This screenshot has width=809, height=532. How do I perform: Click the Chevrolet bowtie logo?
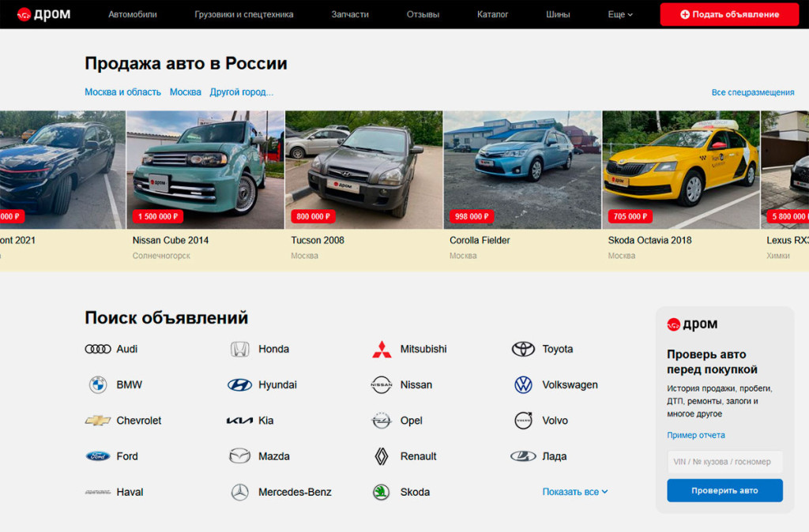pyautogui.click(x=98, y=421)
